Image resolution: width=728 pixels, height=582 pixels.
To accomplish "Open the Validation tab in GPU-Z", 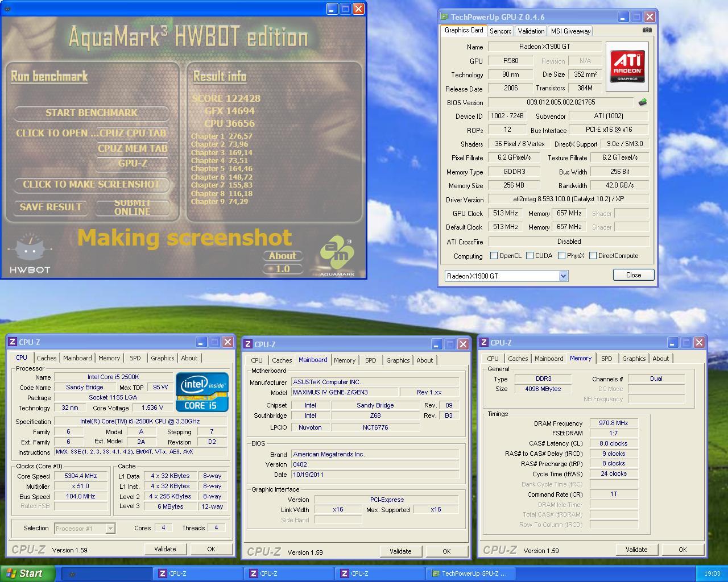I will click(x=531, y=31).
